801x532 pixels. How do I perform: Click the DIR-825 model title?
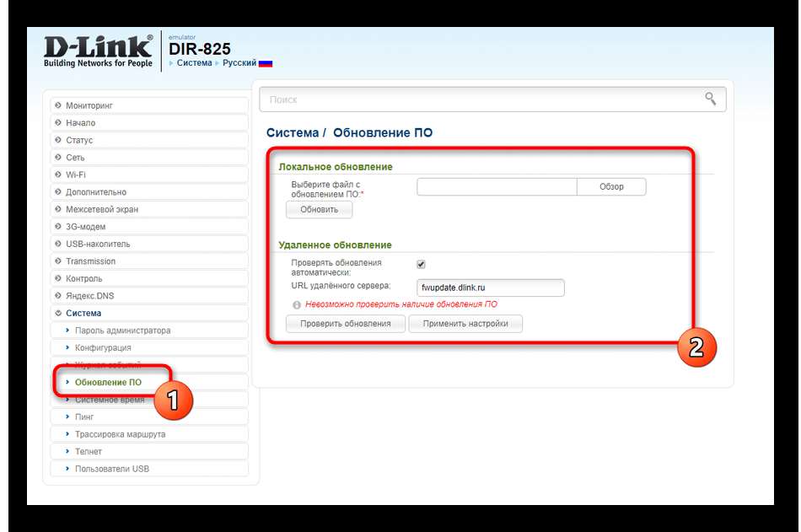click(200, 49)
